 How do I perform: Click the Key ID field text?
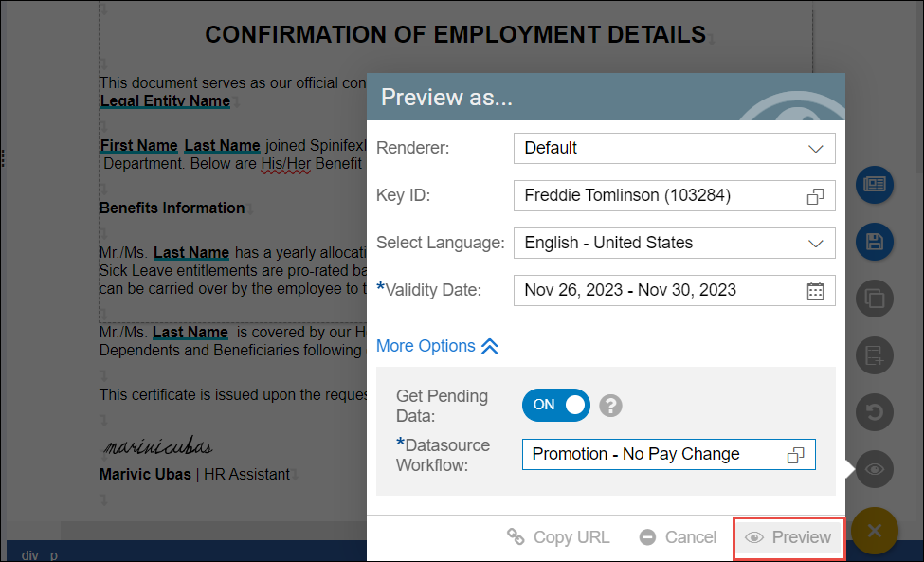tap(626, 196)
